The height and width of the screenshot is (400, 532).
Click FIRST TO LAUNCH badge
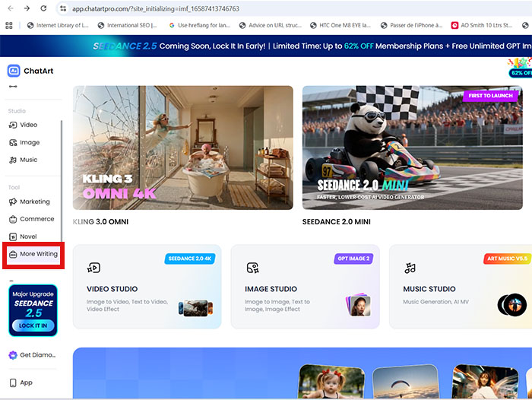[x=491, y=96]
